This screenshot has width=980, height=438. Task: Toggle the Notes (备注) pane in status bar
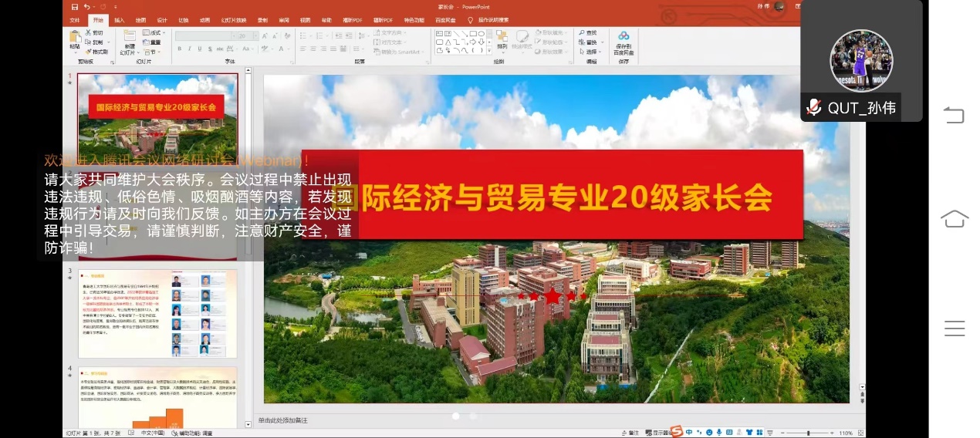[x=630, y=433]
